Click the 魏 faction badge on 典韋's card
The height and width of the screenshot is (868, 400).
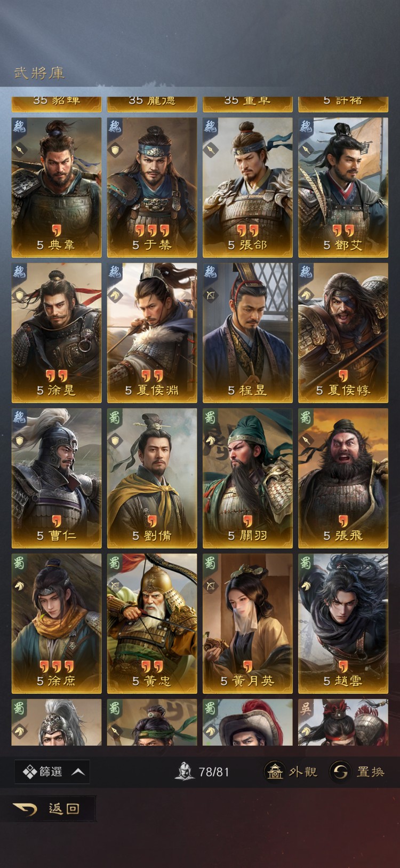click(20, 127)
